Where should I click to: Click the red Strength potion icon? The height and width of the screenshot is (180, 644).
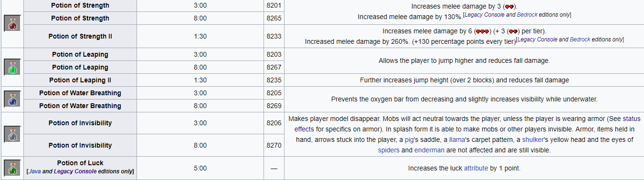[12, 24]
